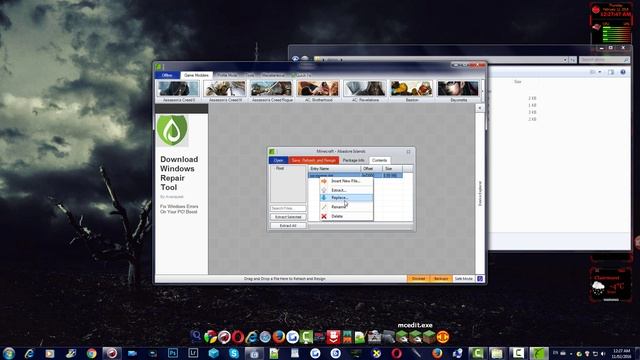This screenshot has height=360, width=640.
Task: Open the blue Offline tab
Action: coord(167,76)
